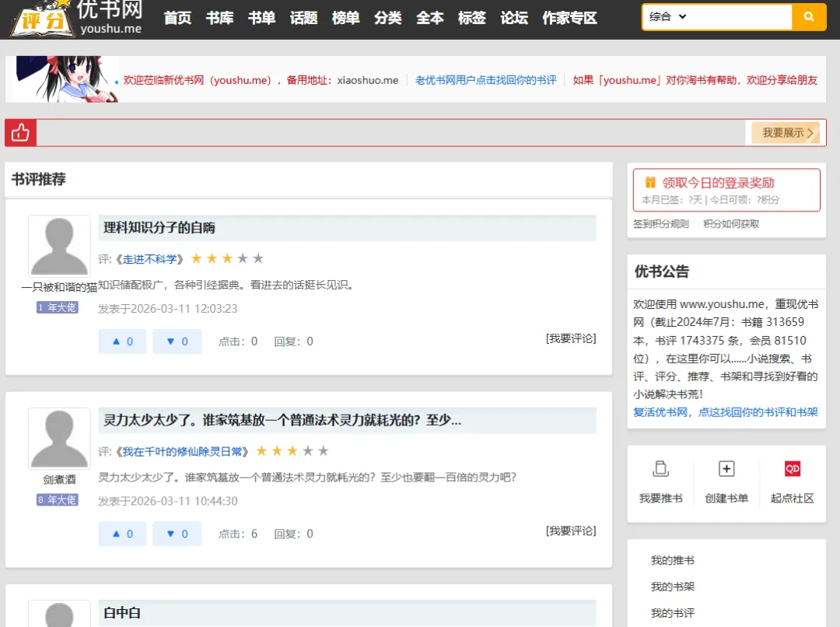Click 我要评论 on 走进不科学 review
Screen dimensions: 840x627
(571, 338)
